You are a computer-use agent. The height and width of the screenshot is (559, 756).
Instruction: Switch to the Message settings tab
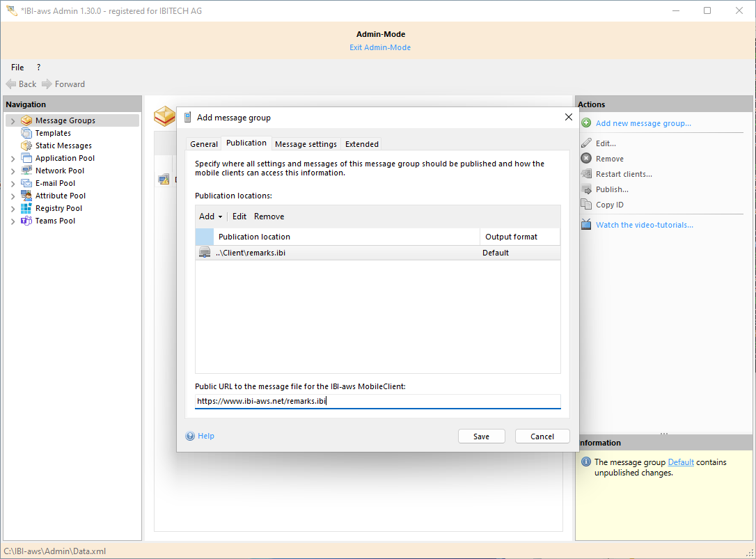[x=306, y=144]
